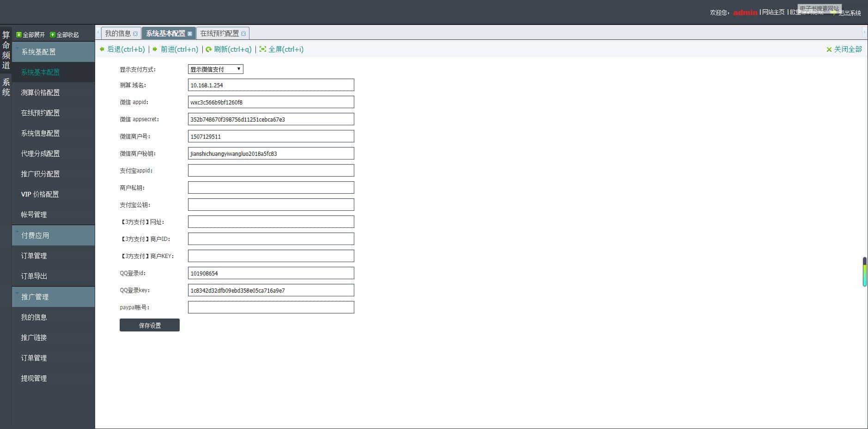Viewport: 868px width, 429px height.
Task: Open 系统基本配置 in the sidebar menu
Action: (54, 72)
